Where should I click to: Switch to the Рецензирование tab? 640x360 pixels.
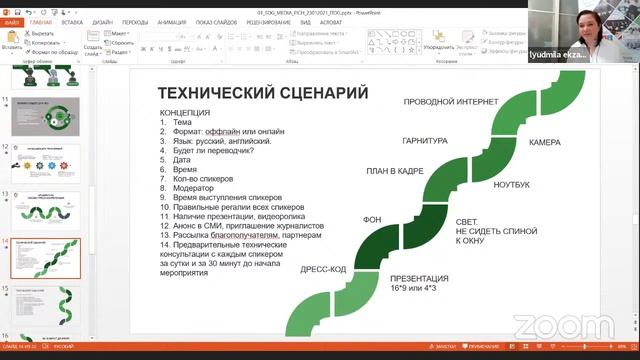pyautogui.click(x=269, y=22)
